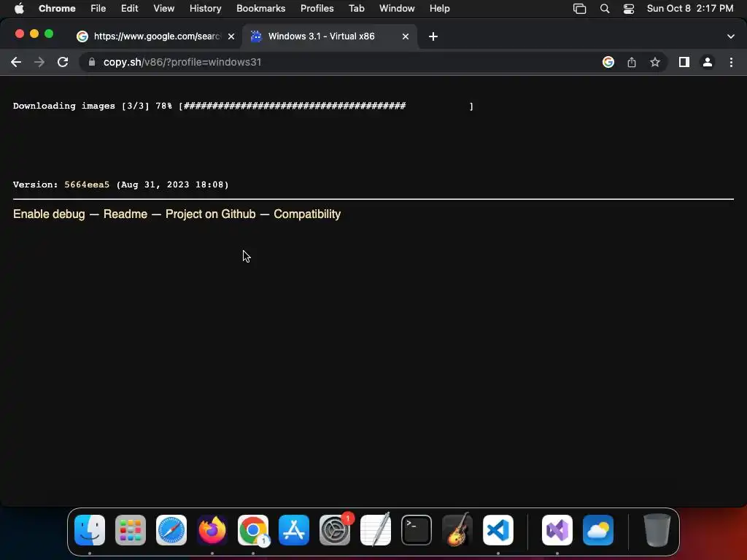Launch Terminal from the Dock

click(417, 530)
